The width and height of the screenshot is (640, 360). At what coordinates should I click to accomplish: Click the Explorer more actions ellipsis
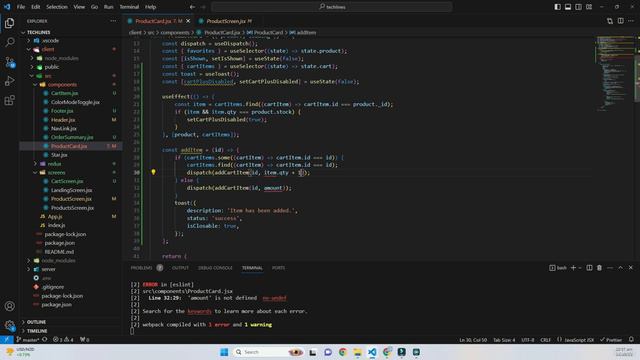click(x=113, y=21)
